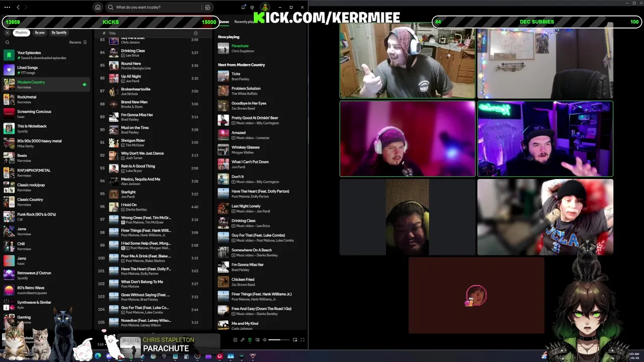Switch to the Queue tab
644x362 pixels.
224,22
